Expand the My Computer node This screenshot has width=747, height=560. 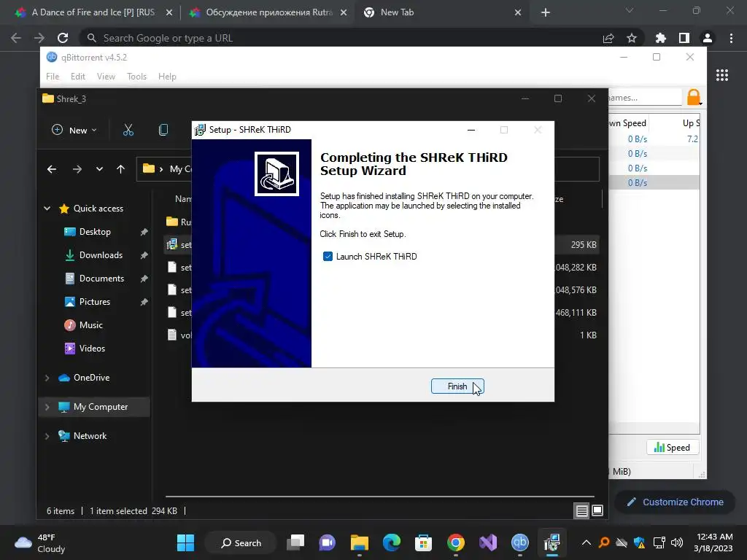(47, 407)
